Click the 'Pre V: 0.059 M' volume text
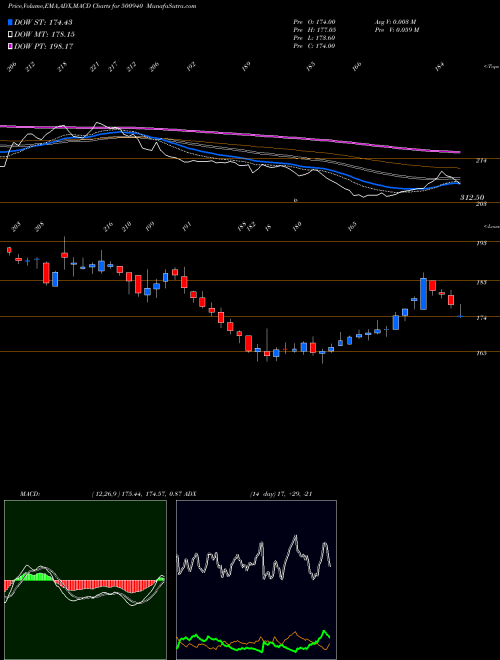Viewport: 500px width, 660px height. point(396,30)
